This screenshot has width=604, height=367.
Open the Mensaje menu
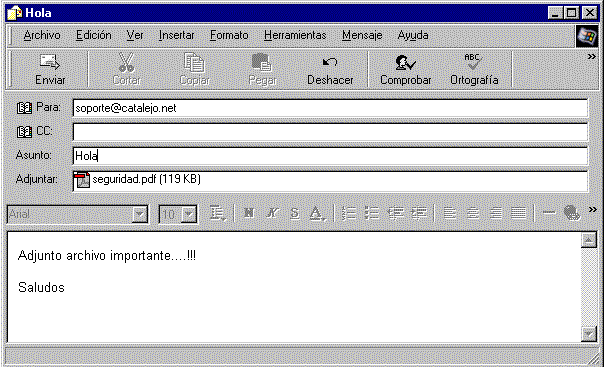click(362, 35)
